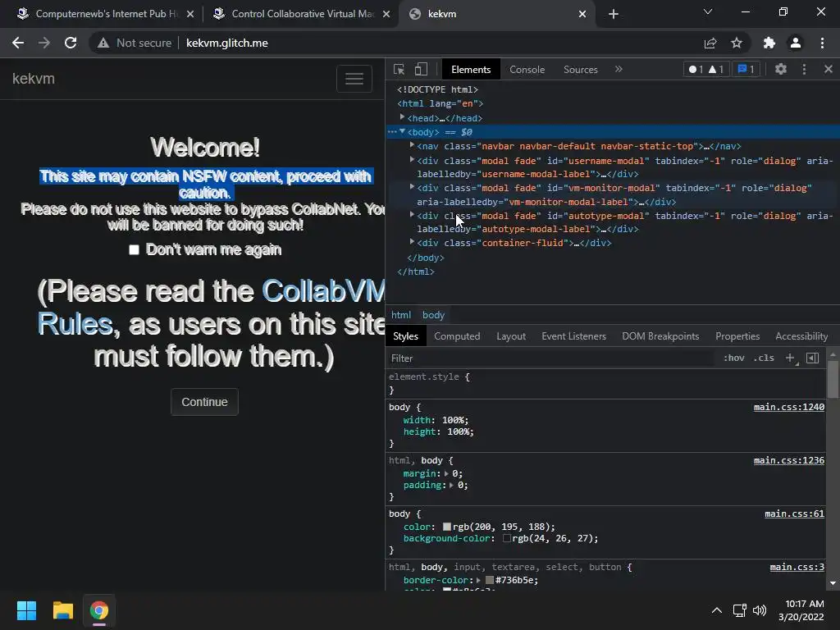Image resolution: width=840 pixels, height=630 pixels.
Task: Expand the border-color shorthand property
Action: (479, 580)
